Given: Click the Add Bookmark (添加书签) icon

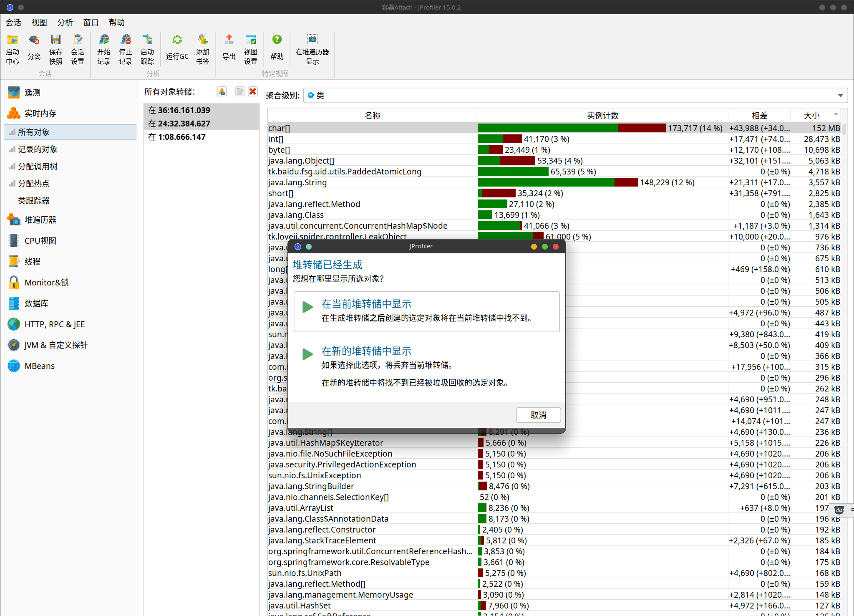Looking at the screenshot, I should point(203,40).
